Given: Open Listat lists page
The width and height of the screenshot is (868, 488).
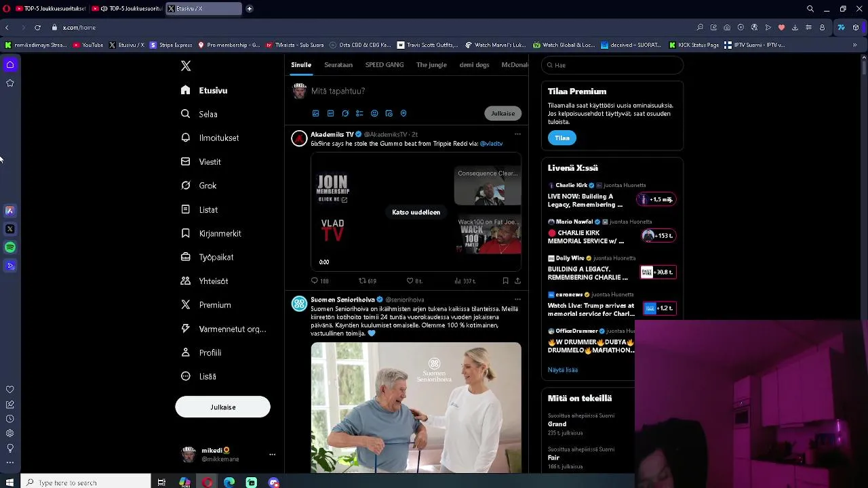Looking at the screenshot, I should pos(199,209).
